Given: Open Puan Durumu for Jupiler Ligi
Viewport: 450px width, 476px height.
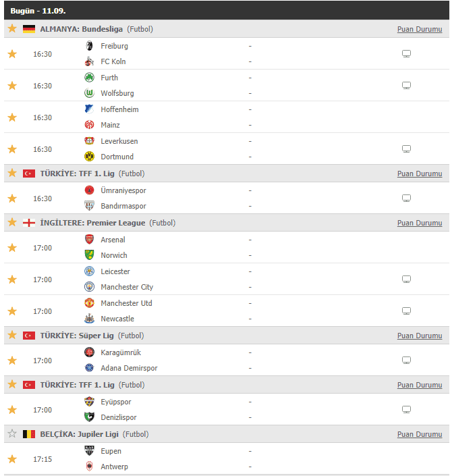Looking at the screenshot, I should click(420, 434).
